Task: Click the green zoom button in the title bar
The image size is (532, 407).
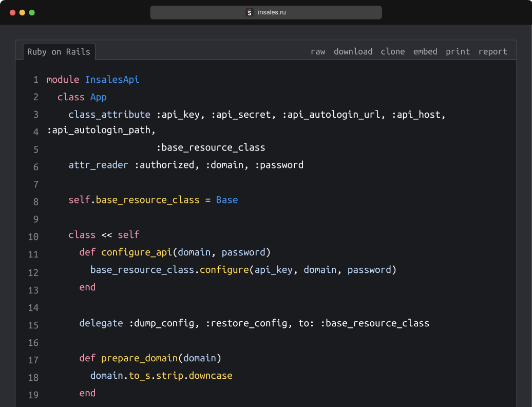Action: point(31,12)
